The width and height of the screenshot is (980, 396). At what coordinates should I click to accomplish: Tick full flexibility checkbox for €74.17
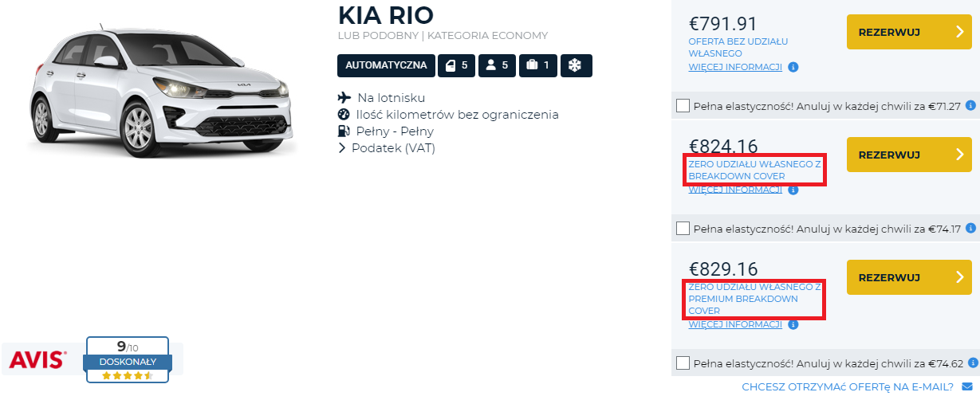[x=683, y=229]
